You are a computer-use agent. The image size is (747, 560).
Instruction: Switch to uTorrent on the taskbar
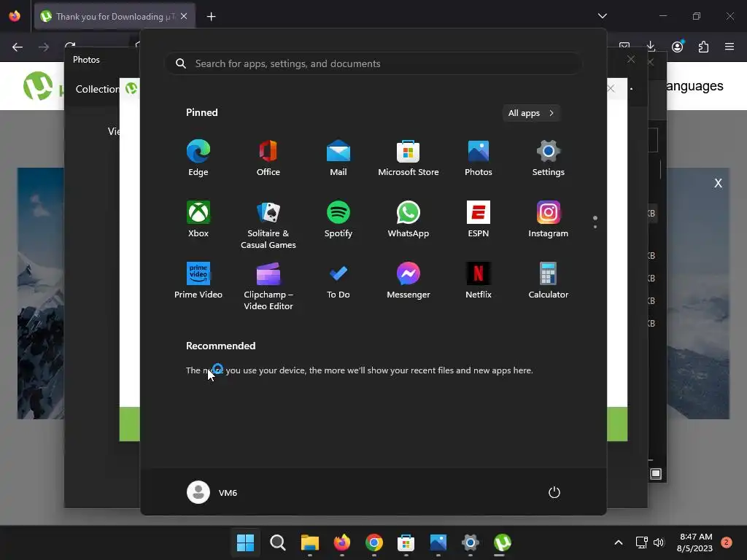pyautogui.click(x=502, y=542)
